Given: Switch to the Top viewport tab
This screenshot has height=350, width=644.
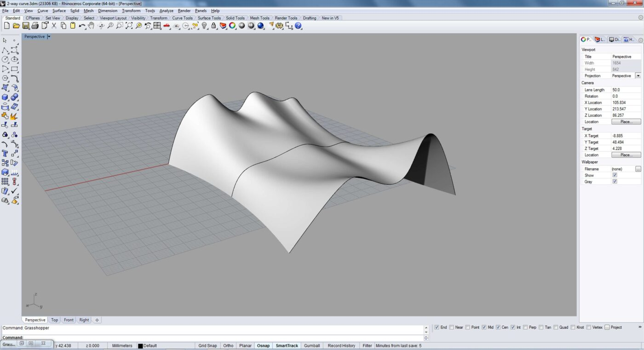Looking at the screenshot, I should tap(55, 320).
